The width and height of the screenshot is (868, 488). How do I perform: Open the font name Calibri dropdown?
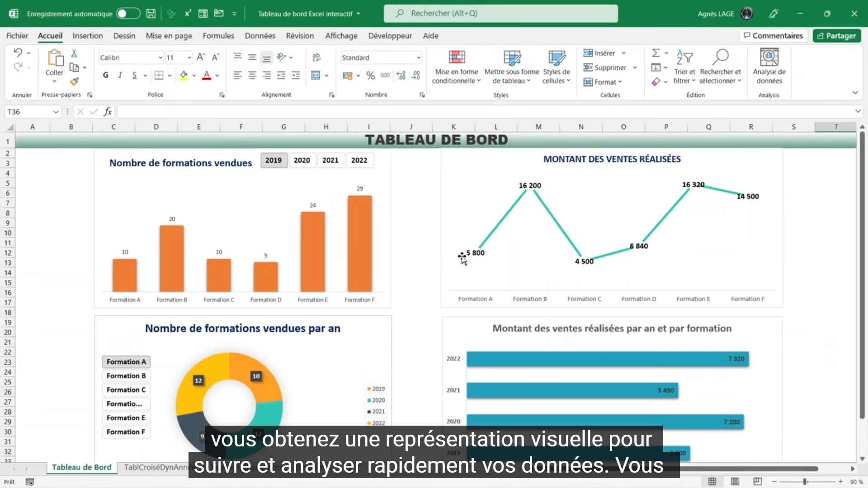pos(160,58)
